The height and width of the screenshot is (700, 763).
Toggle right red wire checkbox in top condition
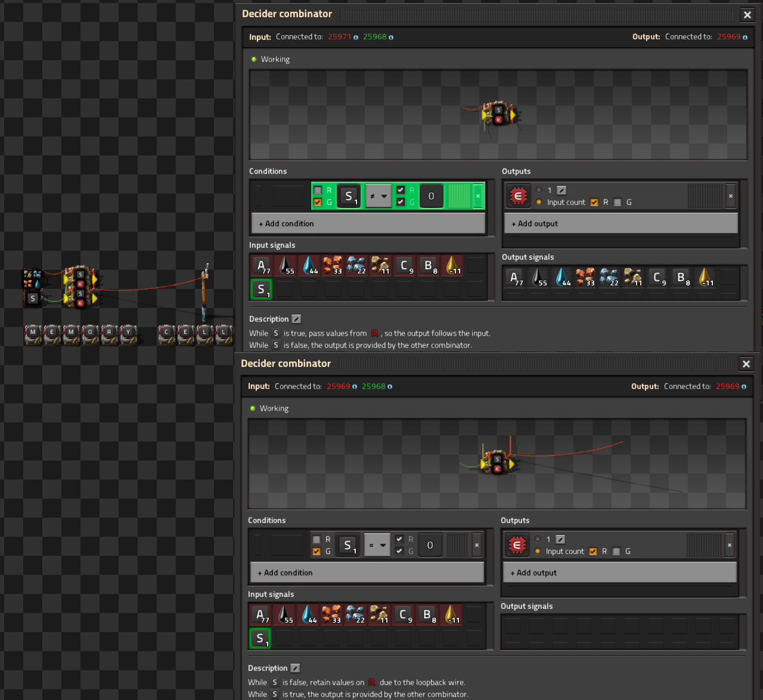pyautogui.click(x=401, y=191)
